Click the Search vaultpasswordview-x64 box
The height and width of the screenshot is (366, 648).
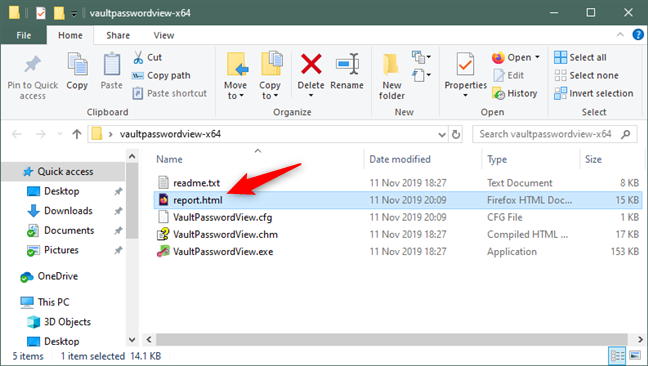[x=554, y=134]
